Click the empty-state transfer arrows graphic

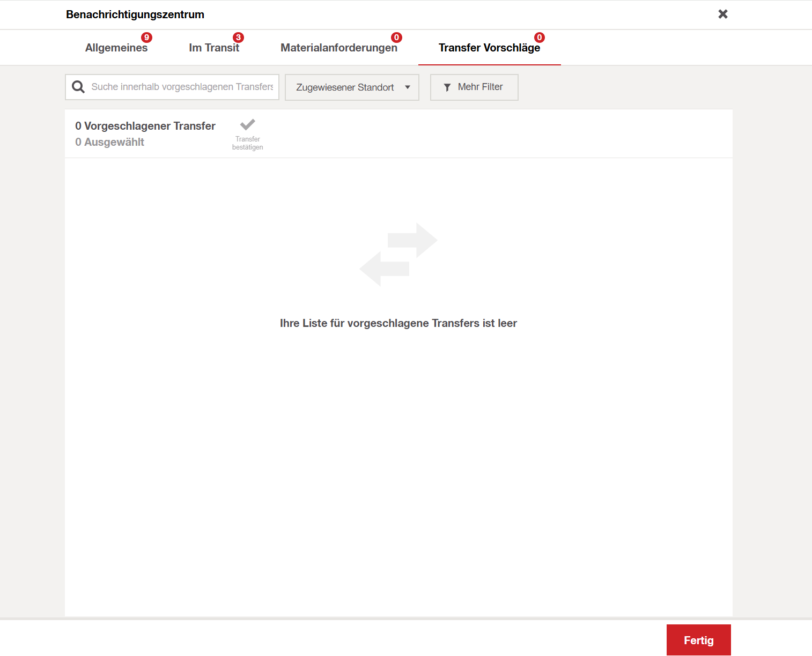398,255
